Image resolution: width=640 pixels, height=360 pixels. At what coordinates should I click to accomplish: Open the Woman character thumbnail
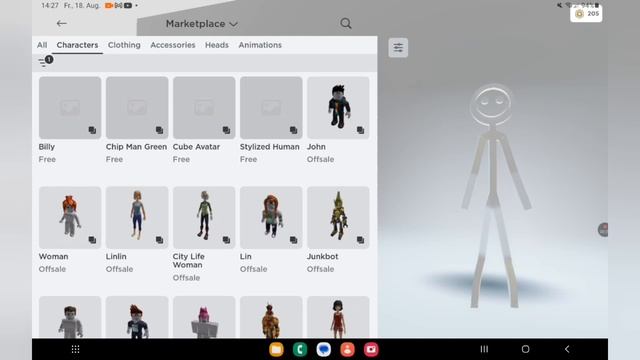[x=70, y=218]
